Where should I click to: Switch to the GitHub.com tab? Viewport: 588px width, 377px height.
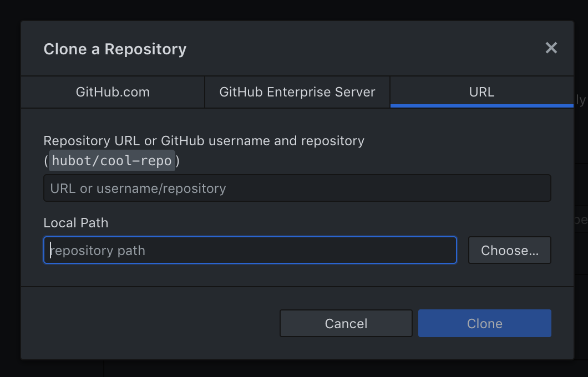pyautogui.click(x=112, y=92)
